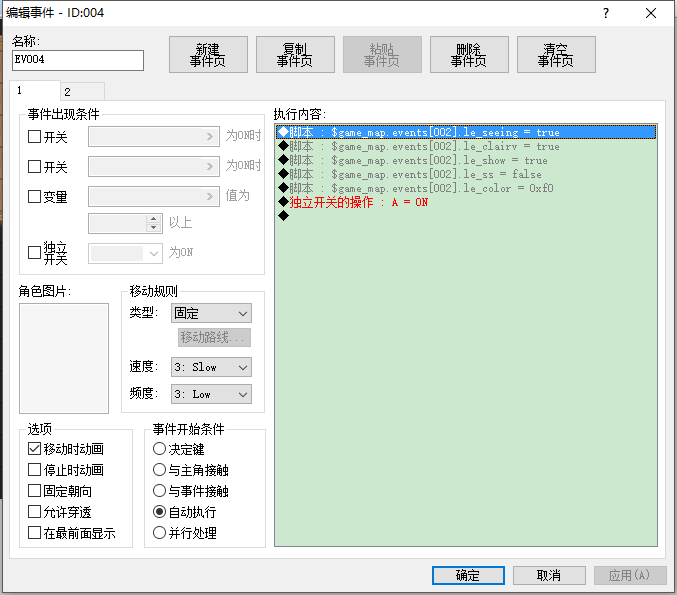Click the 复制事件页 button
The width and height of the screenshot is (677, 595).
click(295, 54)
